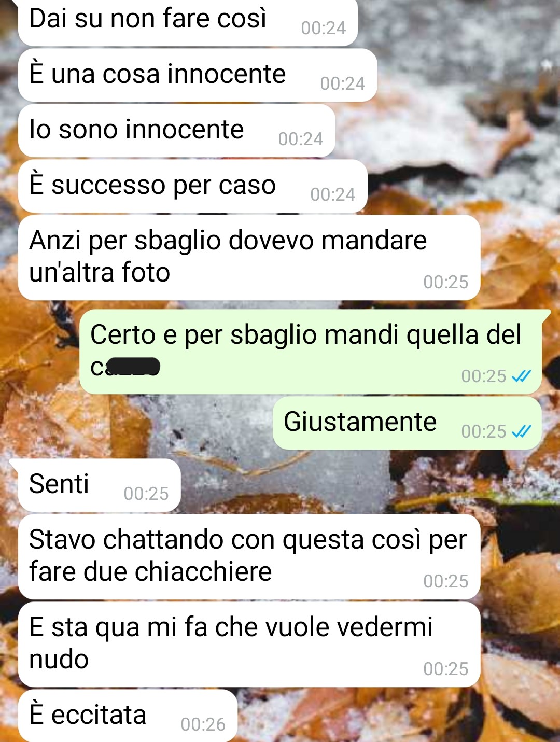Tap the 'E sta qua mi fa' message
This screenshot has height=742, width=560.
tap(249, 645)
